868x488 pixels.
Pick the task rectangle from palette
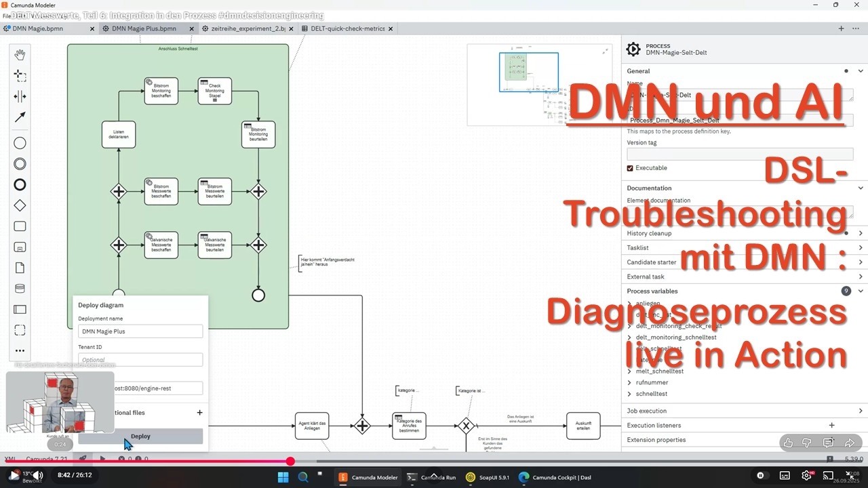[x=20, y=226]
